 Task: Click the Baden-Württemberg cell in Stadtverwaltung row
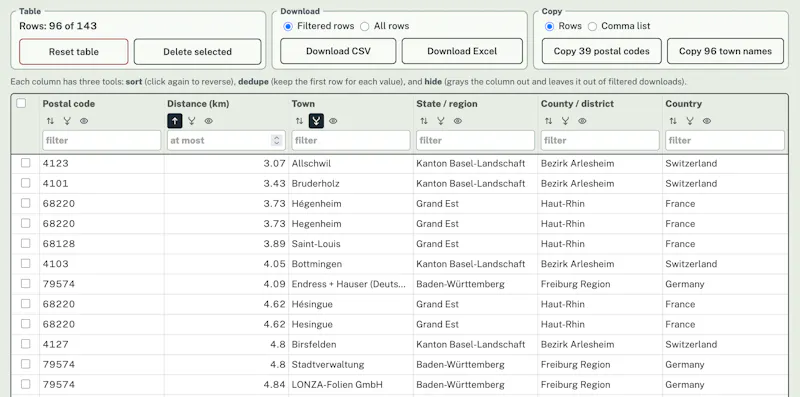coord(475,364)
